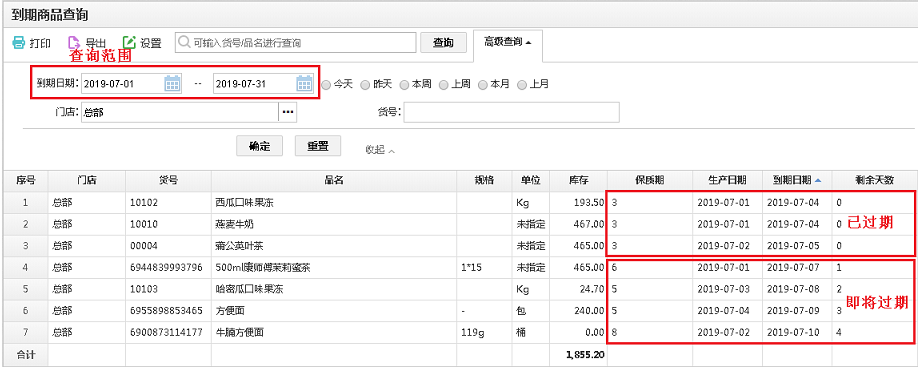The width and height of the screenshot is (920, 367).
Task: Select the 本月 (this month) radio option
Action: coord(483,85)
